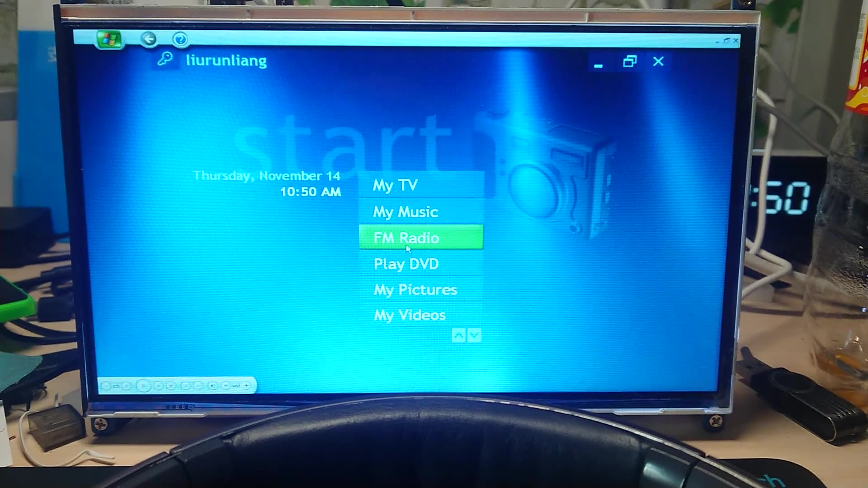Toggle the up scroll arrow control
868x488 pixels.
tap(459, 335)
